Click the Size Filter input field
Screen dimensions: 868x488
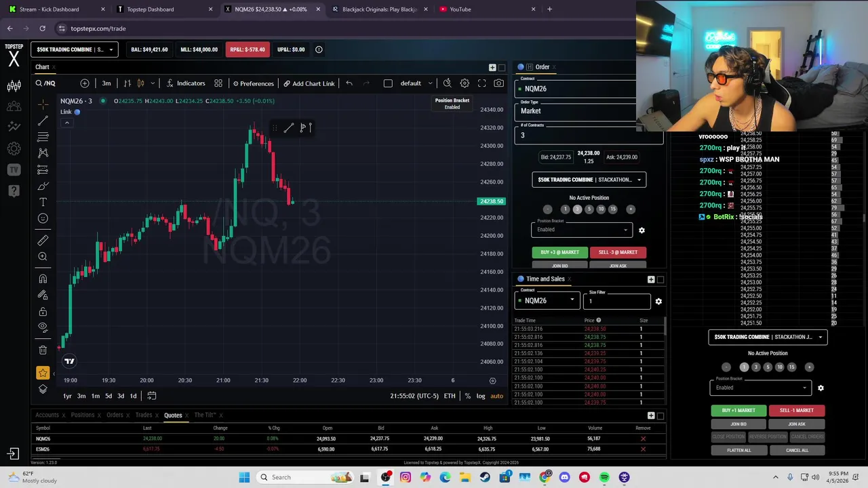pyautogui.click(x=617, y=301)
